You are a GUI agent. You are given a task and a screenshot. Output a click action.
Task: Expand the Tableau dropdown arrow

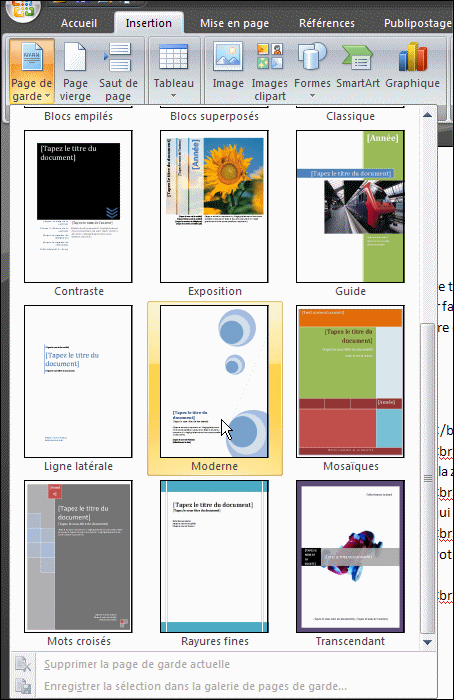click(173, 96)
